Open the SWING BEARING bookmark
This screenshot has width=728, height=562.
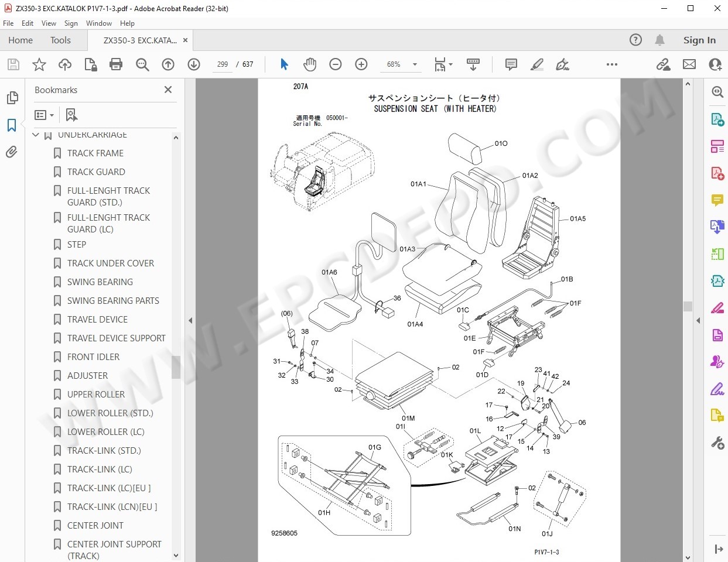[100, 282]
